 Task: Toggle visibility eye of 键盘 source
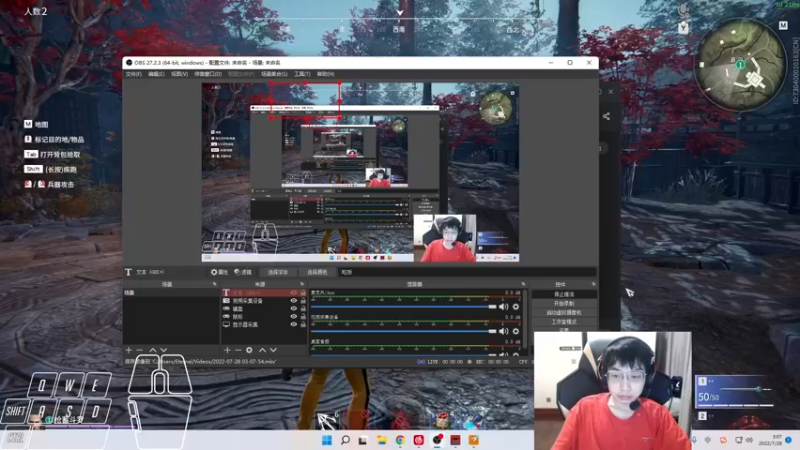pos(293,309)
